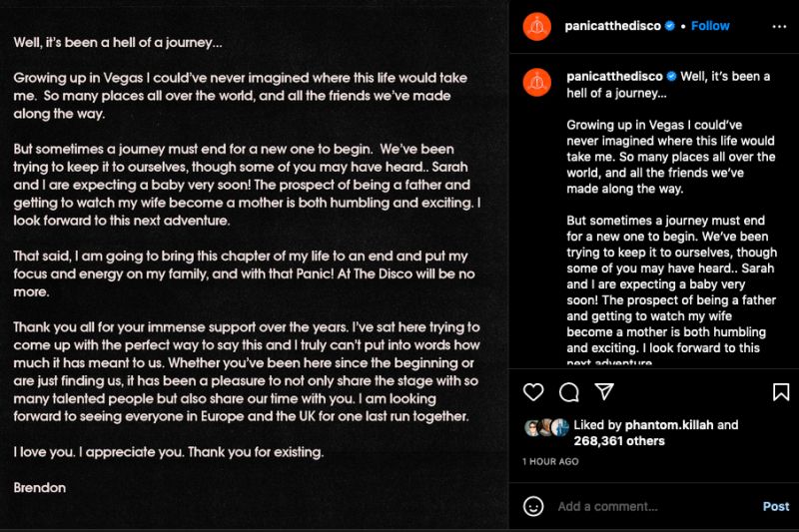799x532 pixels.
Task: Click the panicatthedisco avatar beside the caption
Action: [536, 81]
